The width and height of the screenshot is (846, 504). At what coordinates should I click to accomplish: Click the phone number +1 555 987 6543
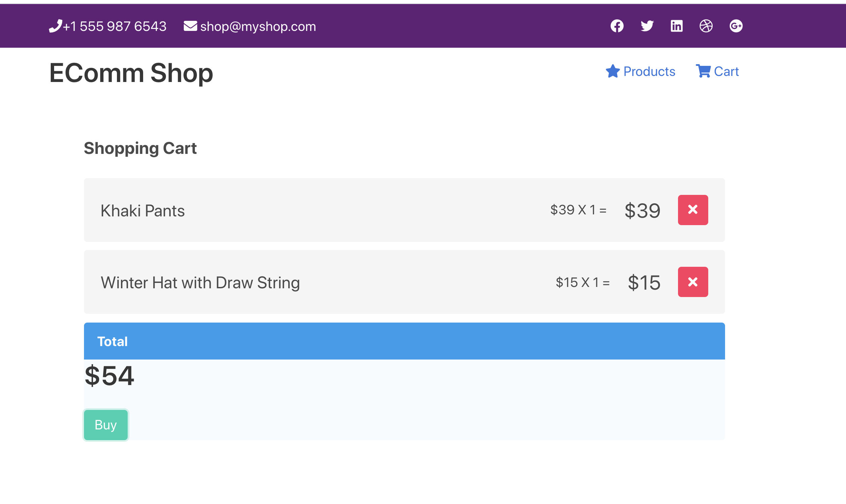(x=115, y=27)
